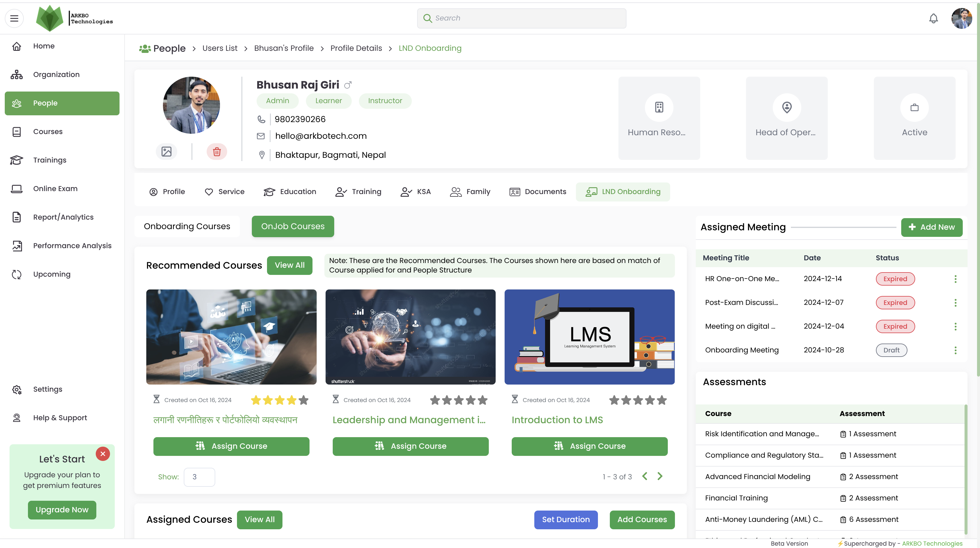This screenshot has height=548, width=980.
Task: Open the Performance Analysis sidebar item
Action: click(72, 246)
